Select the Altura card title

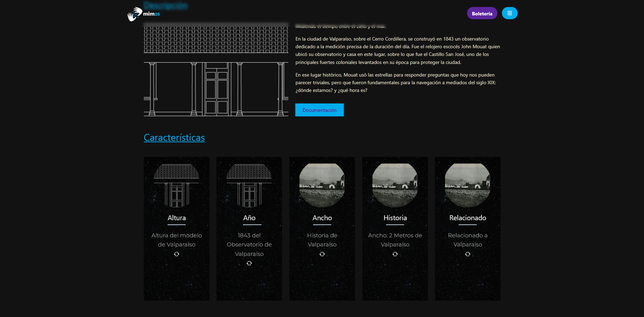pos(177,218)
